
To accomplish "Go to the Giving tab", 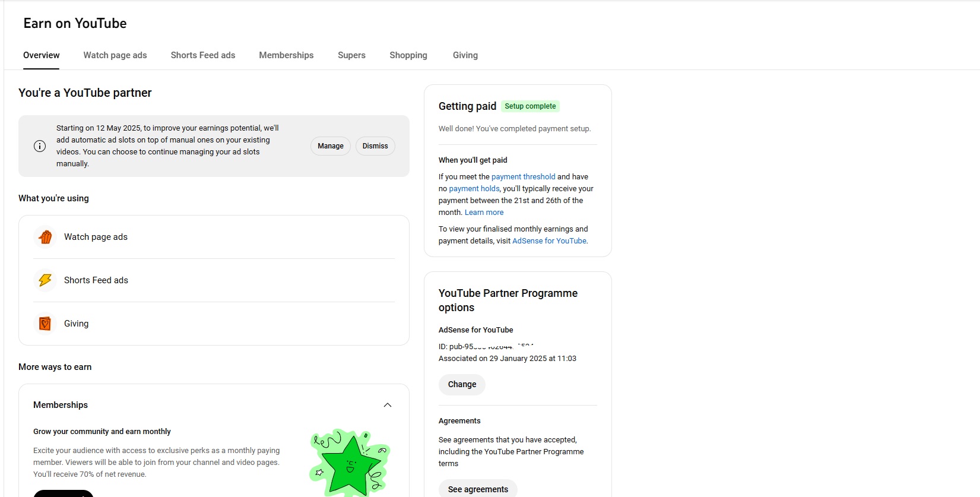I will (x=465, y=55).
